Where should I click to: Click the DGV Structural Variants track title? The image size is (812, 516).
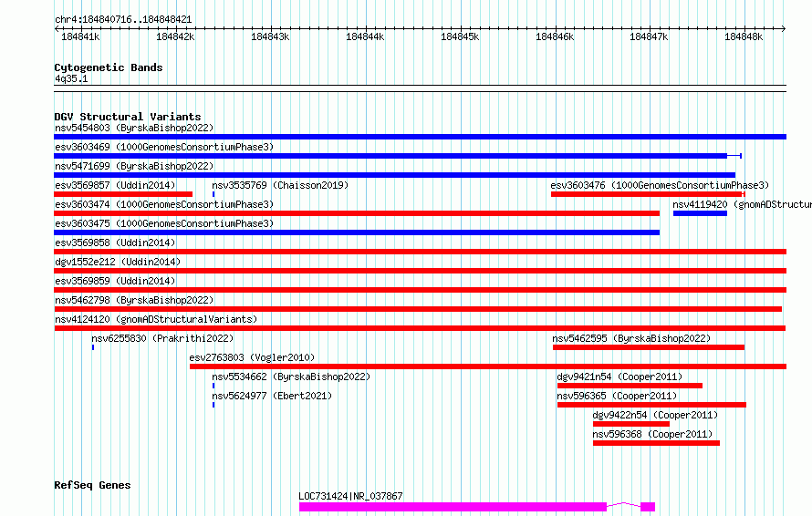(x=128, y=117)
